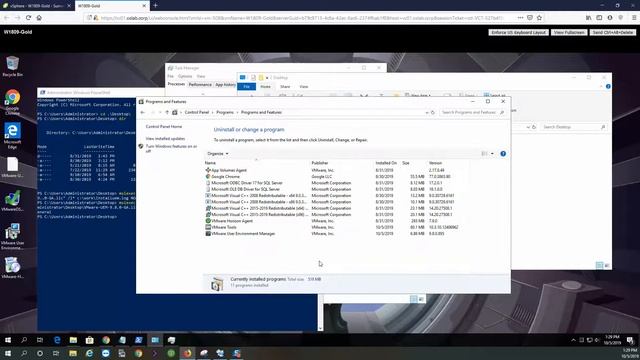This screenshot has width=640, height=360.
Task: Switch to PowerShell on the remote taskbar
Action: point(138,340)
